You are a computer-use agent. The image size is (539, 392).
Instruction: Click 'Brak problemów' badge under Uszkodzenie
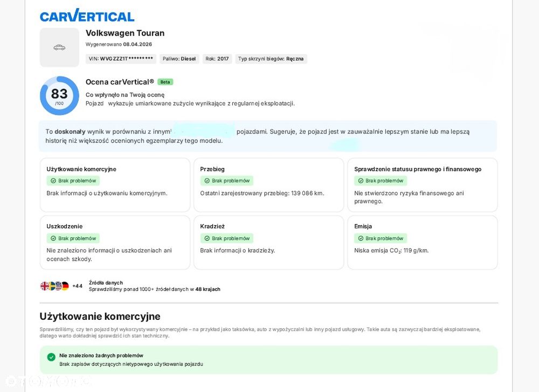point(73,239)
